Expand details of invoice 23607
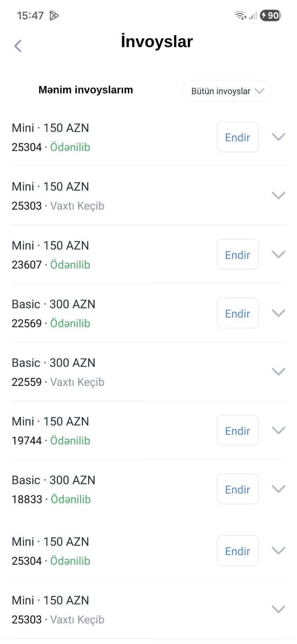Screen dimensions: 297x644 [278, 254]
